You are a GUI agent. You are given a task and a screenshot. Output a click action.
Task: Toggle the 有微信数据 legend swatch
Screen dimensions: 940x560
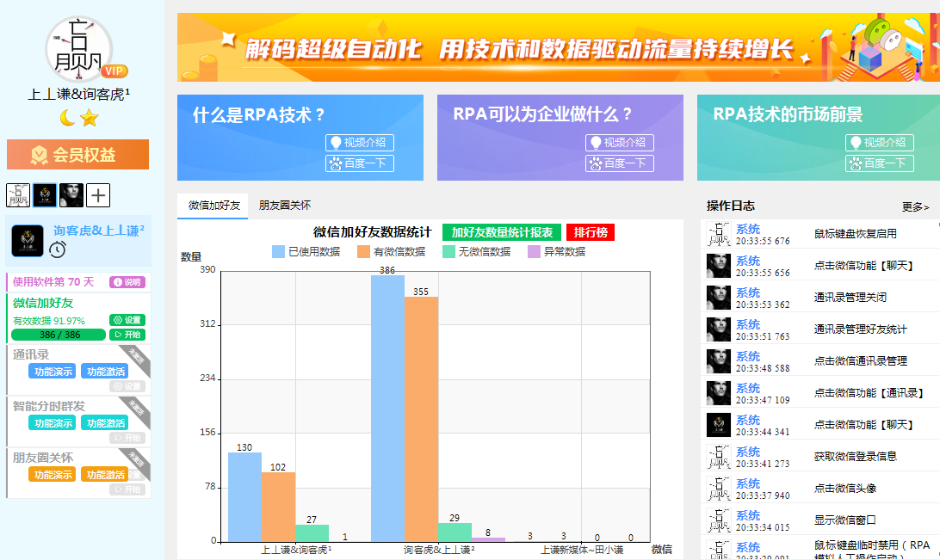(x=363, y=251)
